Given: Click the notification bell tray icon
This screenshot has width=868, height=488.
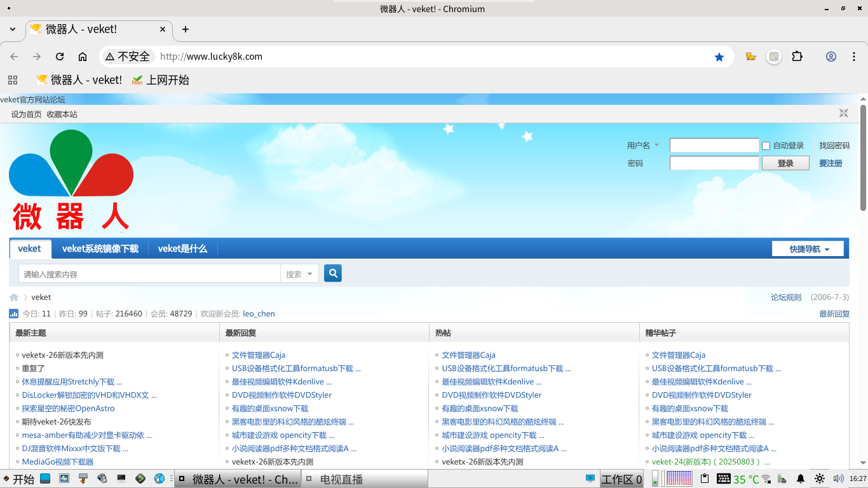Looking at the screenshot, I should pyautogui.click(x=801, y=478).
